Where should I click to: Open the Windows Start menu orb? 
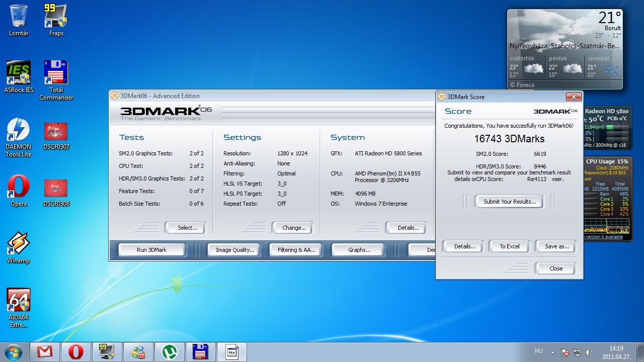pyautogui.click(x=14, y=352)
